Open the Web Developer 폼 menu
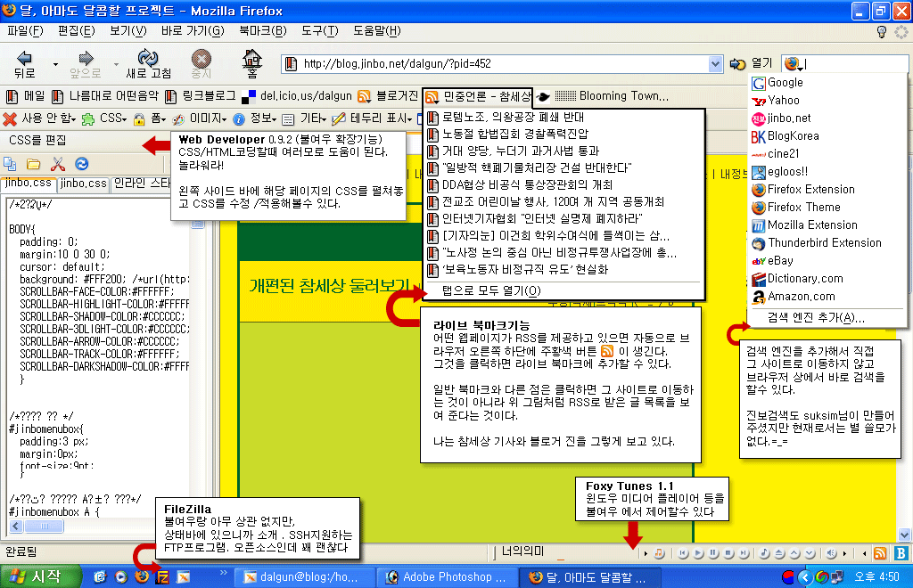This screenshot has width=913, height=588. (149, 118)
